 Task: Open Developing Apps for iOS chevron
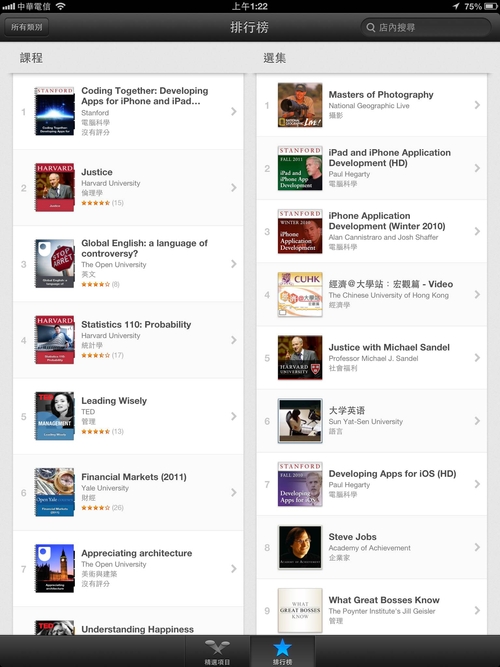(477, 484)
